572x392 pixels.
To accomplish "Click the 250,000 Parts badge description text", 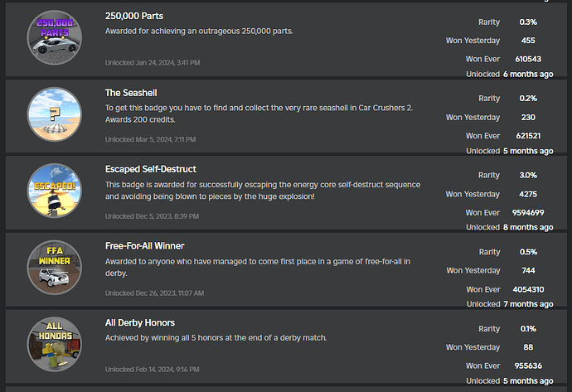I will [x=199, y=31].
